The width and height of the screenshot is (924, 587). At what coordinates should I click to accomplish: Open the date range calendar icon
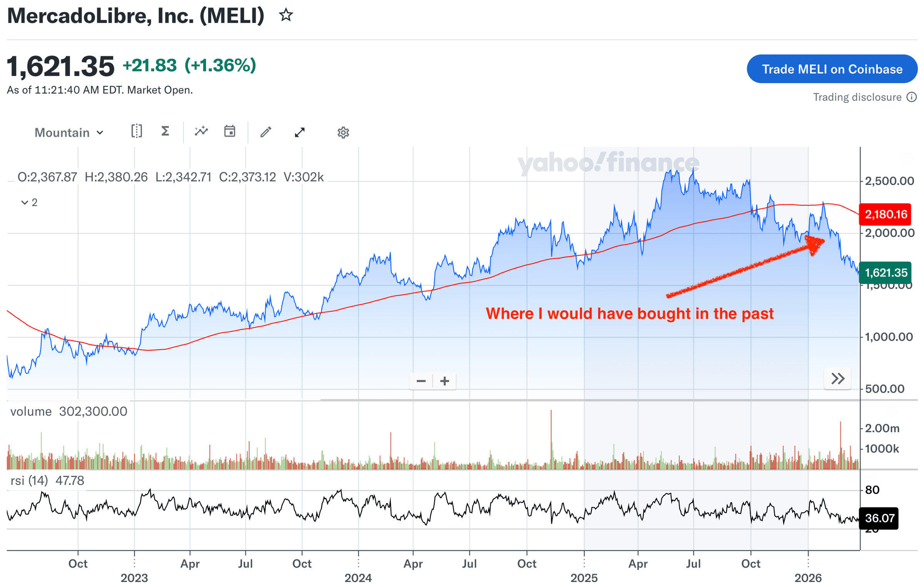229,132
